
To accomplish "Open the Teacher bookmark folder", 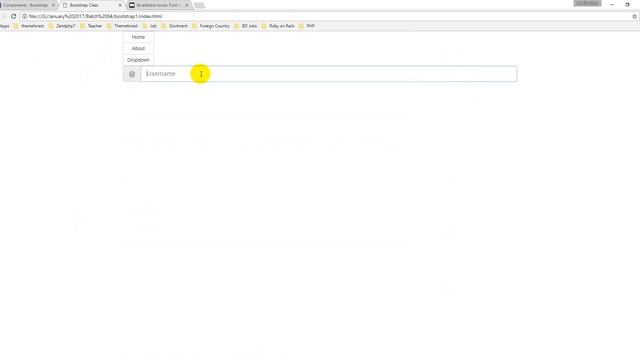I will pyautogui.click(x=91, y=26).
